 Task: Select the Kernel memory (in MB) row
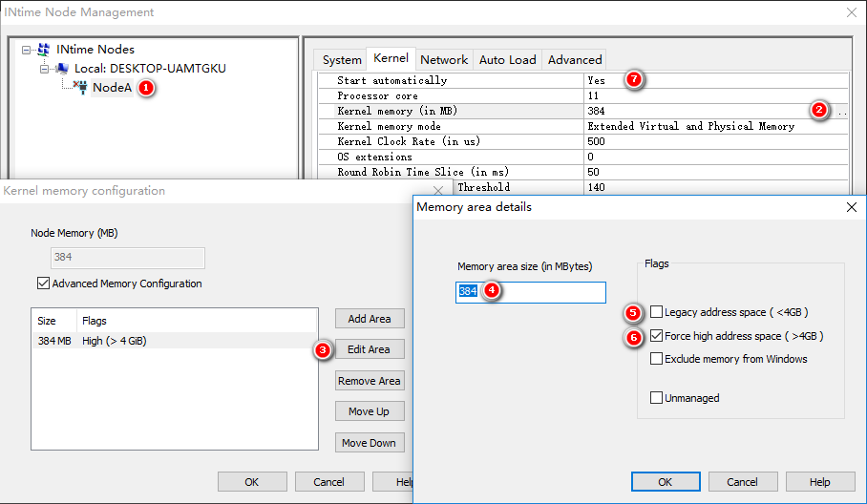tap(583, 111)
